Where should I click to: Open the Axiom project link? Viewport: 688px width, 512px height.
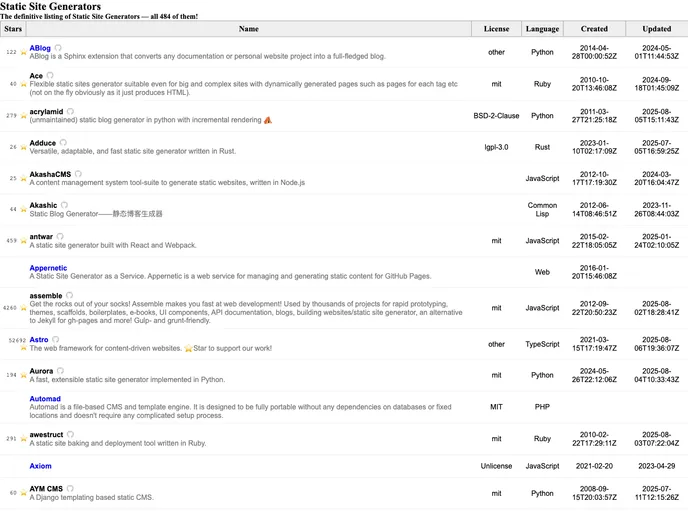[40, 466]
